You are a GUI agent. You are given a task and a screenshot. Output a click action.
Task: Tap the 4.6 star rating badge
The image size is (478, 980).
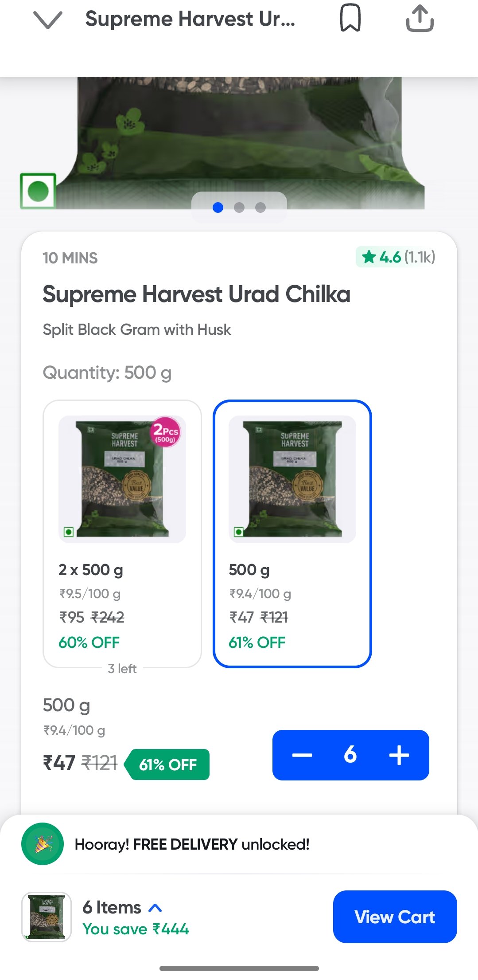(x=396, y=257)
